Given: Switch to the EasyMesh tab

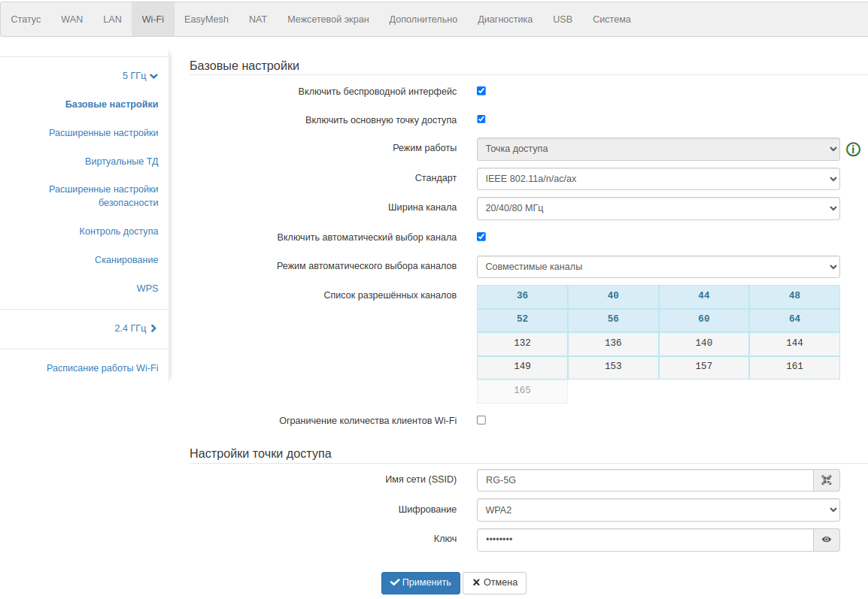Looking at the screenshot, I should [x=206, y=20].
